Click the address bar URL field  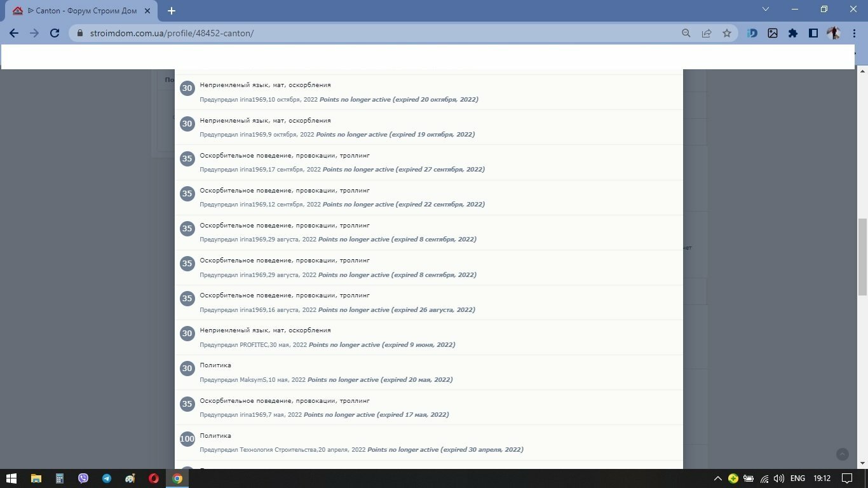[x=375, y=33]
